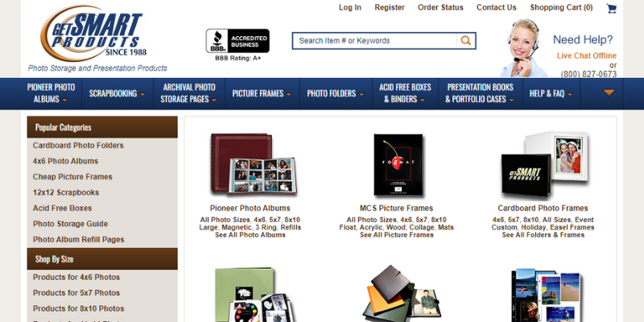Open the Cardboard Photo Frames image
This screenshot has height=322, width=644.
[x=544, y=164]
